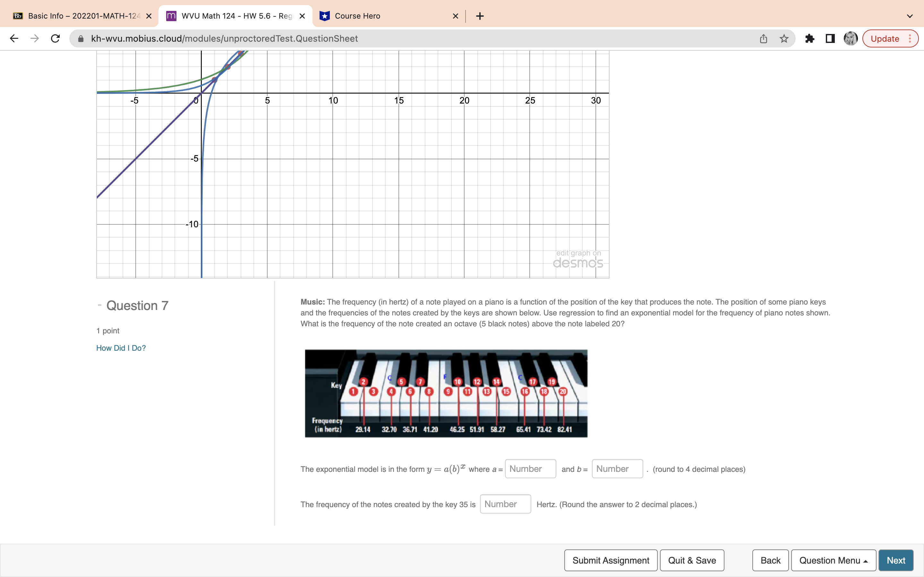Open a new browser tab with plus icon
This screenshot has width=924, height=577.
point(480,16)
